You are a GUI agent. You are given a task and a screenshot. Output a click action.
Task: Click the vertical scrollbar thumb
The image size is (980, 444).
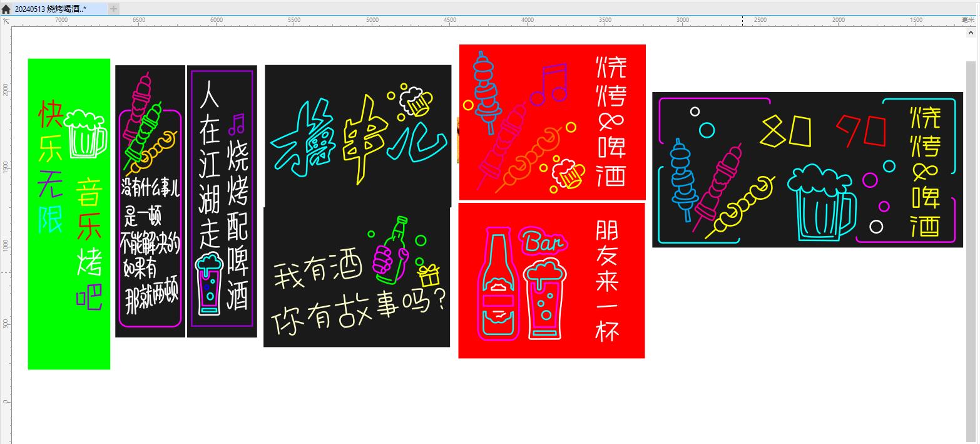tap(971, 250)
